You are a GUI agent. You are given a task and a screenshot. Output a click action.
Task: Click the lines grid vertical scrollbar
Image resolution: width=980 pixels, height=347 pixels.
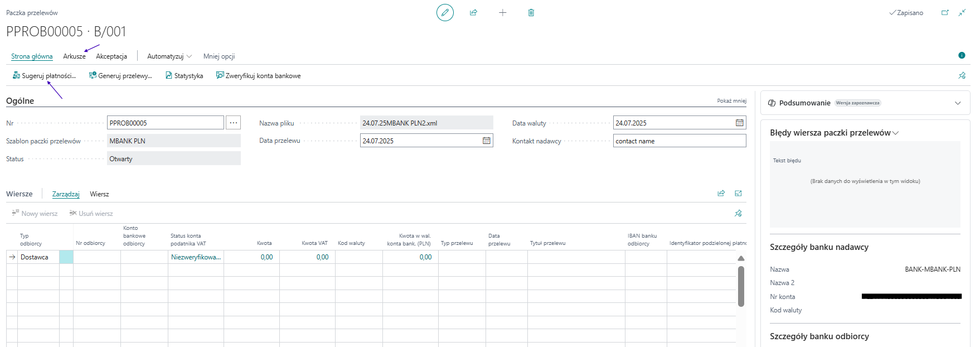point(741,286)
